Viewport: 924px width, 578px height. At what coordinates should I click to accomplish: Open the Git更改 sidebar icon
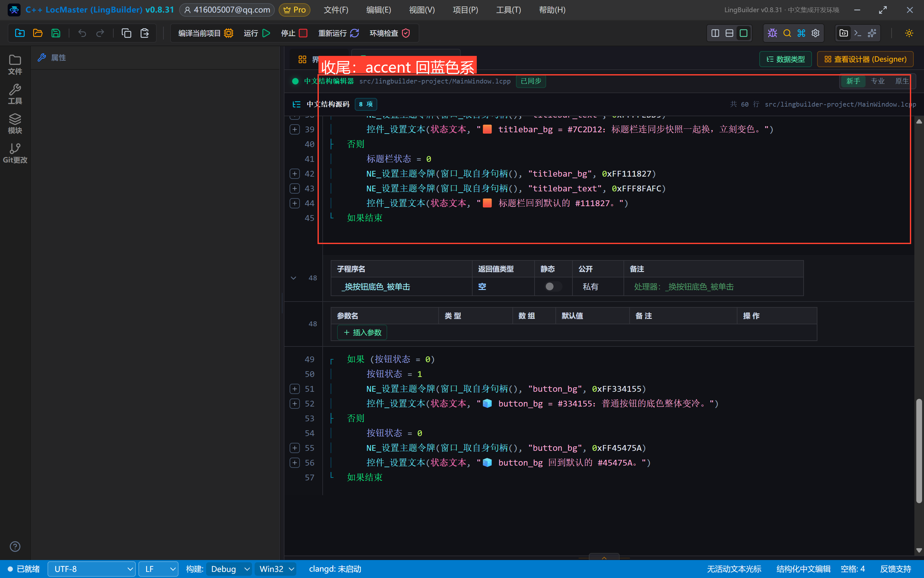(15, 153)
